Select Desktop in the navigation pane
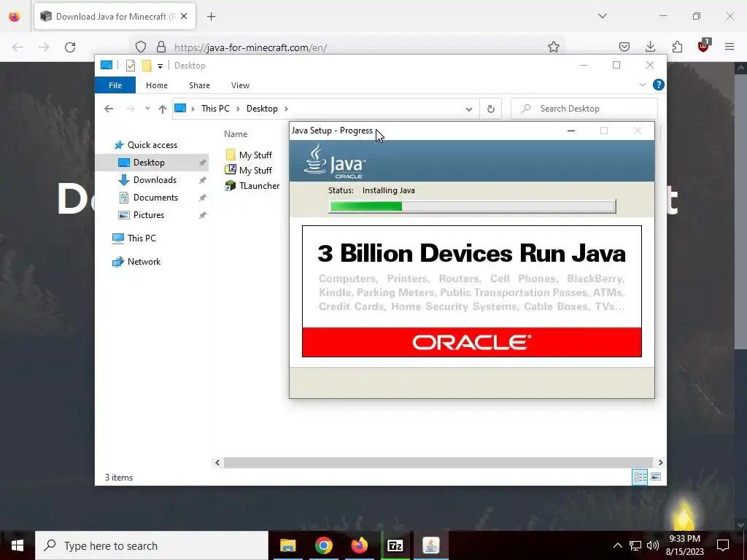This screenshot has width=747, height=560. [x=149, y=163]
